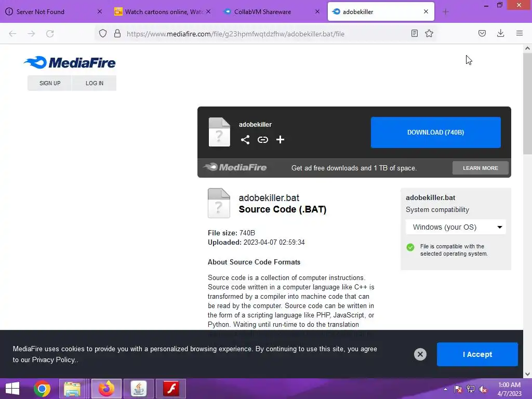
Task: Open tracking protection shield icon
Action: pos(103,34)
